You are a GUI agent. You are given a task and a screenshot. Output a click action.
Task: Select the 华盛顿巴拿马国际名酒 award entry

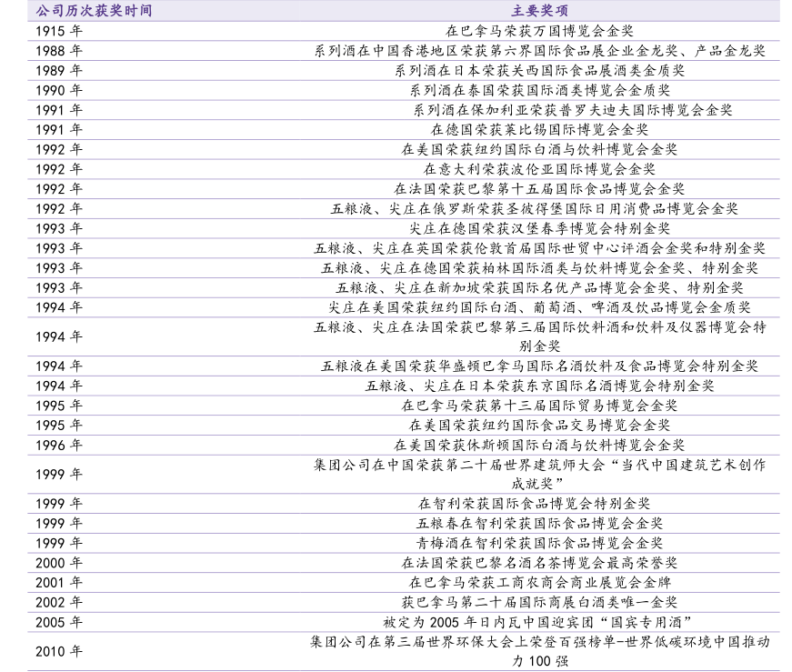(539, 366)
